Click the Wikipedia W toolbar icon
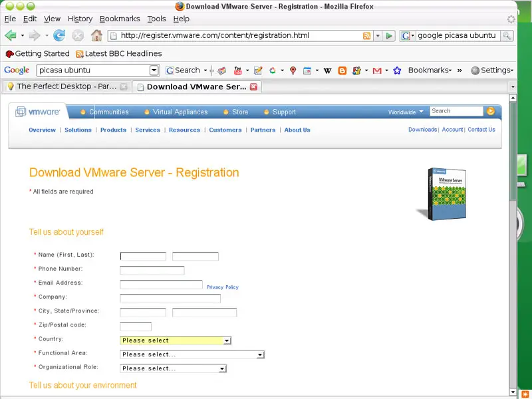Image resolution: width=532 pixels, height=399 pixels. tap(327, 70)
